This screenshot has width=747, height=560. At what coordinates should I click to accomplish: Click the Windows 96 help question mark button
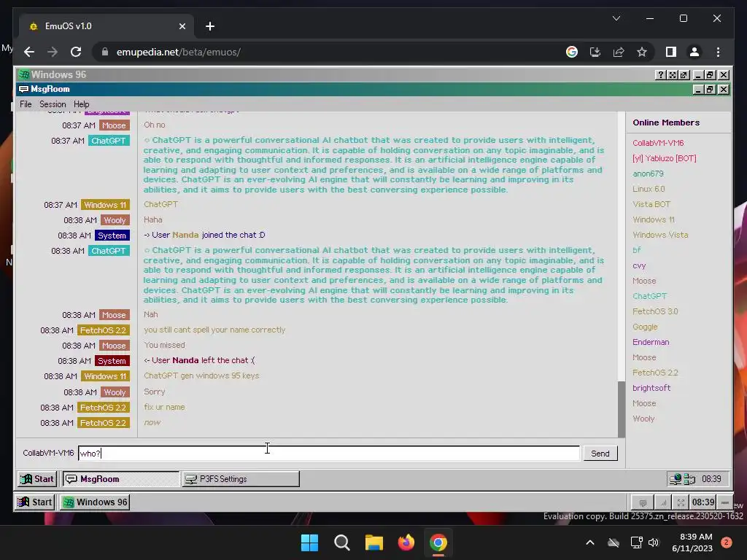coord(660,75)
